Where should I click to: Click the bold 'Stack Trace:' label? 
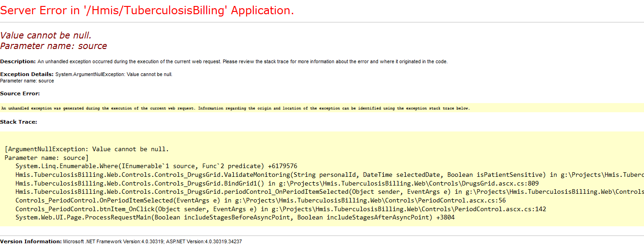click(19, 122)
